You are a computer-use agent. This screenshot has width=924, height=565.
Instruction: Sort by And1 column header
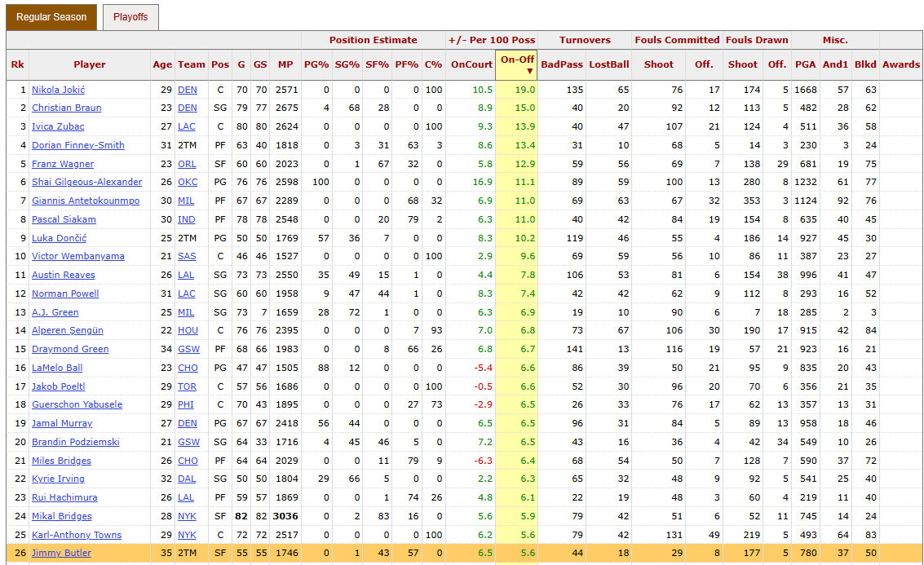point(835,64)
